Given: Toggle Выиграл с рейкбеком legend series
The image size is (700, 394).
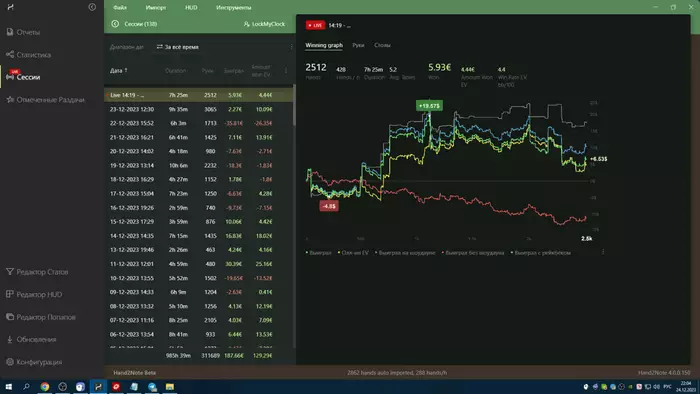Looking at the screenshot, I should 541,253.
